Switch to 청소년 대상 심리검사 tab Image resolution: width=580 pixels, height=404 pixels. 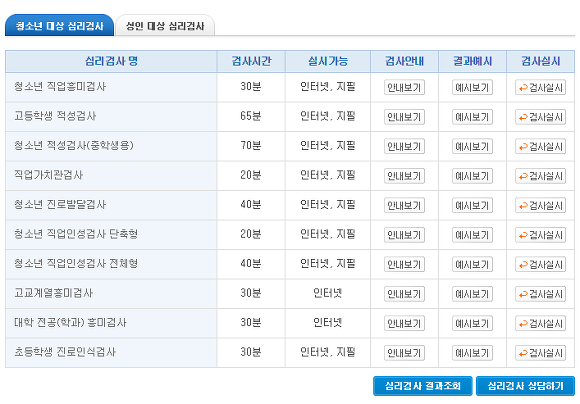pyautogui.click(x=59, y=26)
